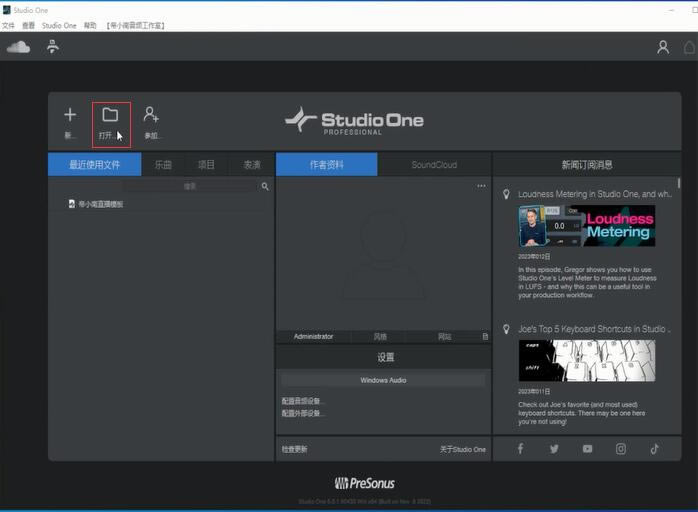
Task: Switch to the 作者资料 tab
Action: pyautogui.click(x=327, y=165)
